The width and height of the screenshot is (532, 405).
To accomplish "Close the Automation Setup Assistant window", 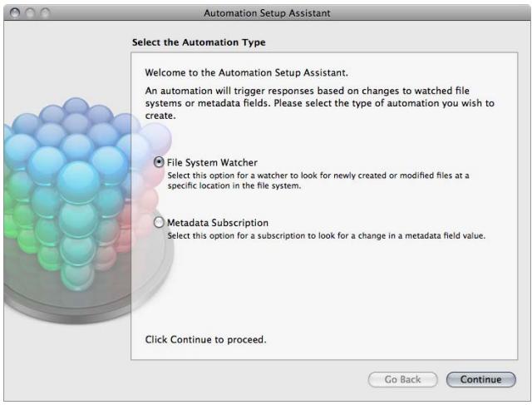I will click(15, 13).
